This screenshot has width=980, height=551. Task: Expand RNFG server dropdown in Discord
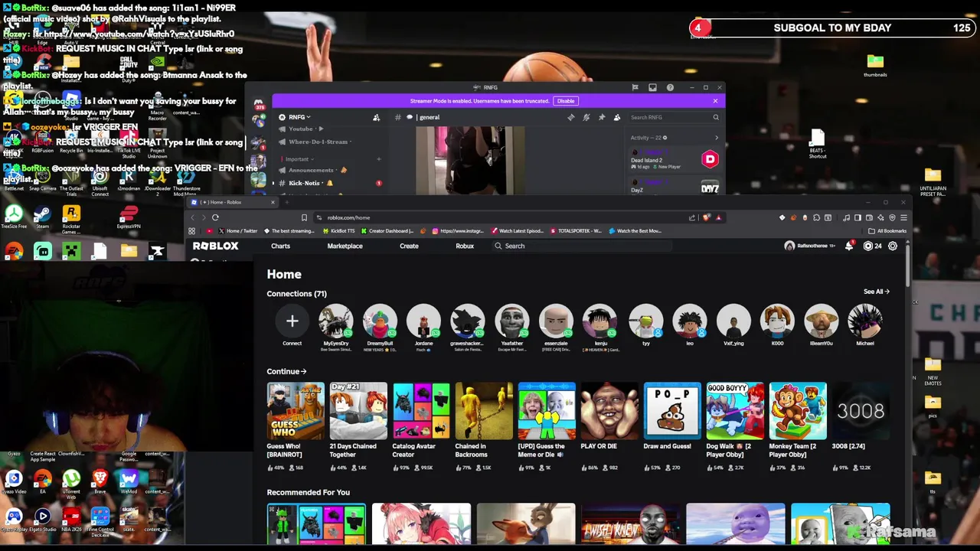point(300,117)
